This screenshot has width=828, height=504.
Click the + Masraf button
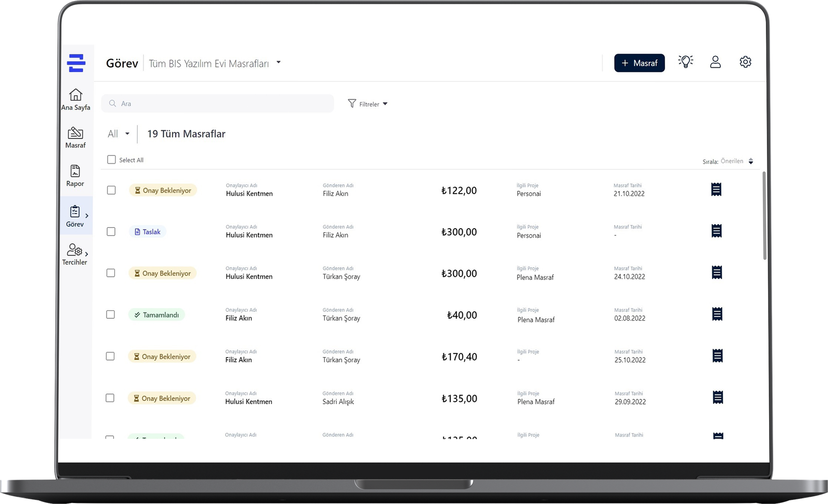point(640,63)
